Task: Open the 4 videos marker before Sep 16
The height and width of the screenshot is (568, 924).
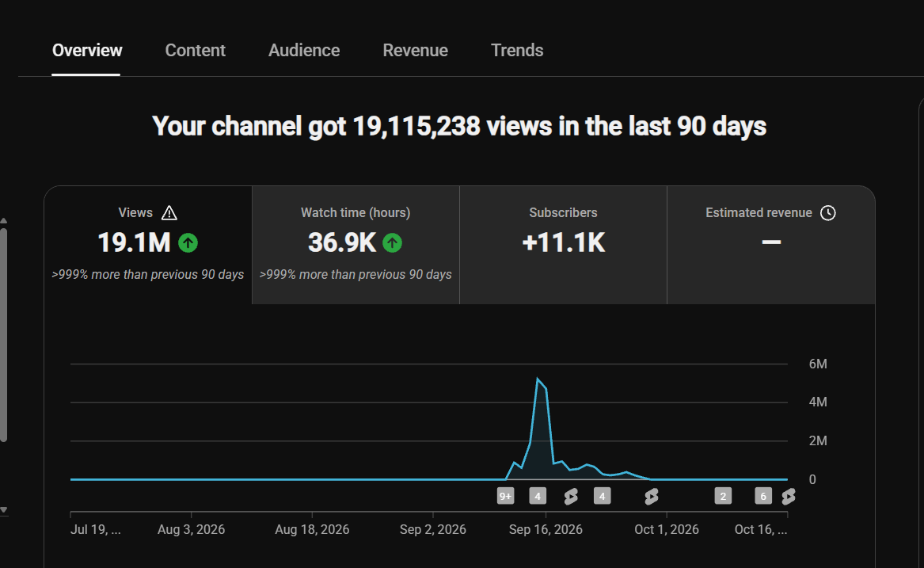Action: click(x=538, y=496)
